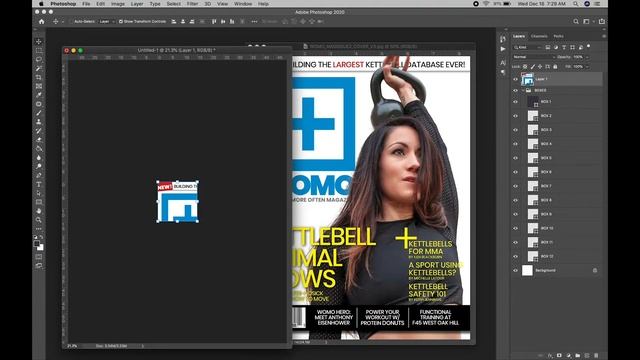The width and height of the screenshot is (640, 360).
Task: Open the Layer menu
Action: coord(137,4)
